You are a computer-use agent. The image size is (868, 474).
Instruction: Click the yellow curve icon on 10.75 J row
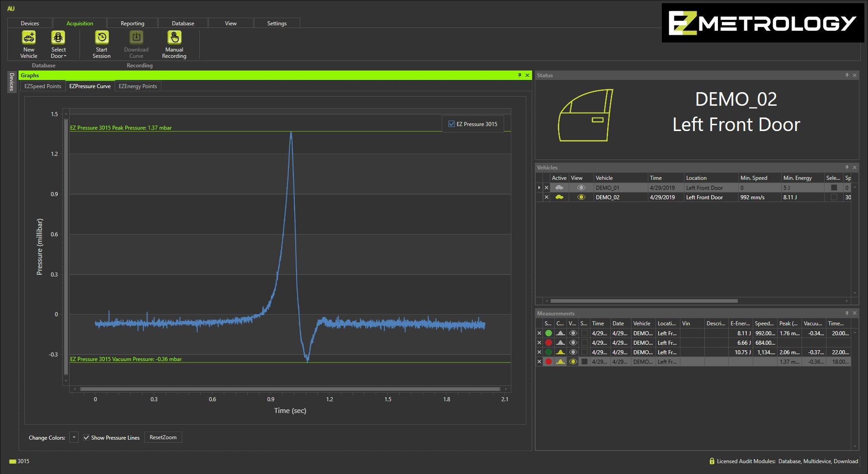click(561, 352)
